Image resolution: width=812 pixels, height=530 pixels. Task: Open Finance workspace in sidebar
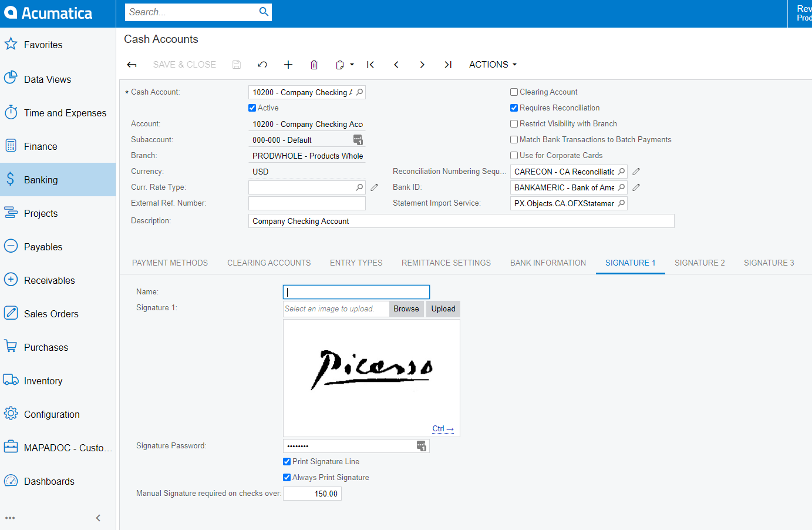click(58, 146)
